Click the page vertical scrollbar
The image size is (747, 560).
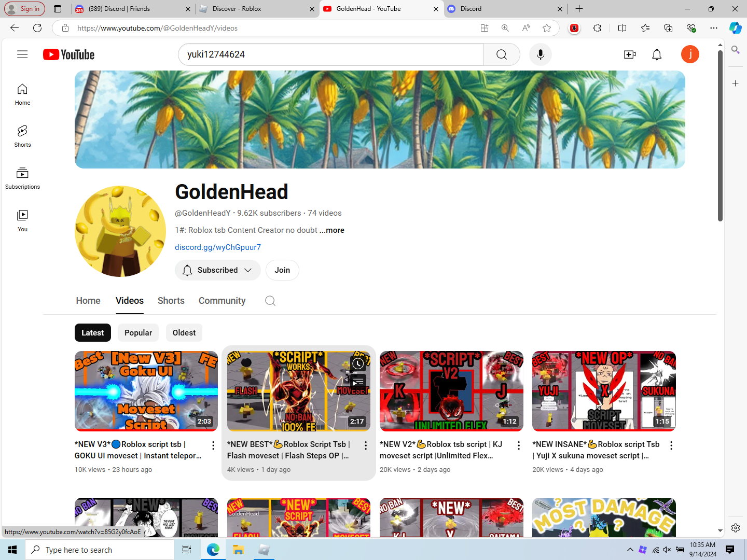click(720, 136)
